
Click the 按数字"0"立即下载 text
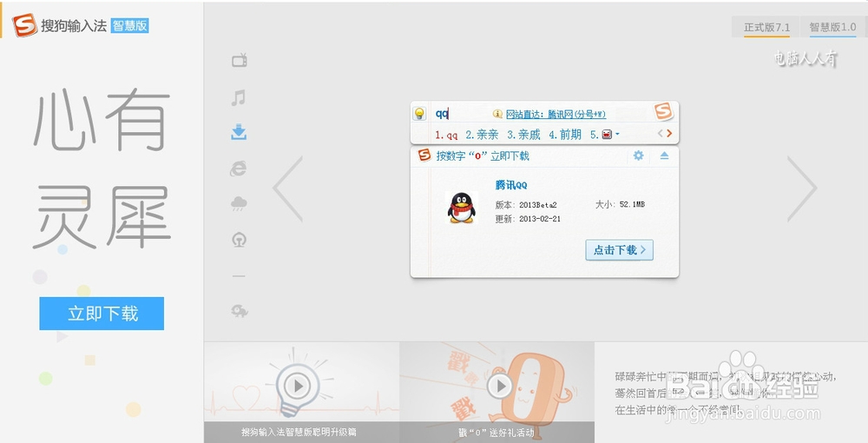click(483, 155)
